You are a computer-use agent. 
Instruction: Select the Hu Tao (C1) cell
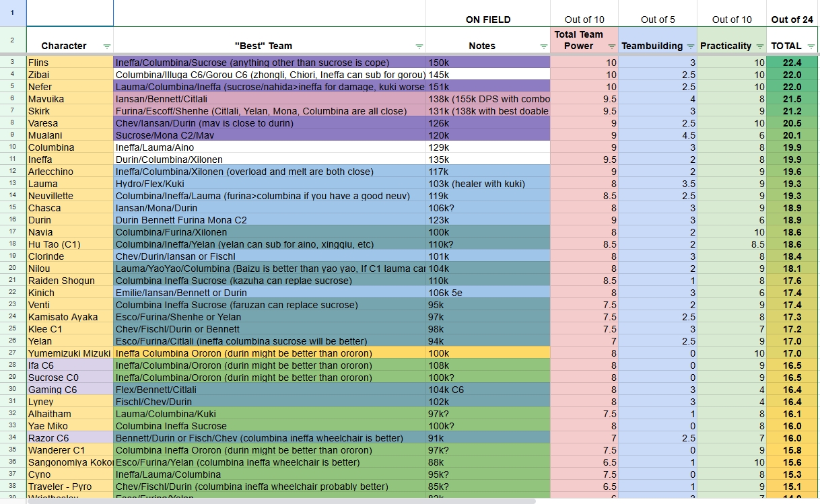point(70,244)
